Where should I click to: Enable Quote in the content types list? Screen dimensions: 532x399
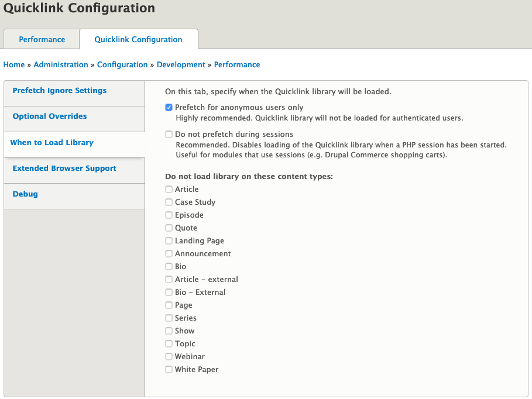[x=169, y=228]
